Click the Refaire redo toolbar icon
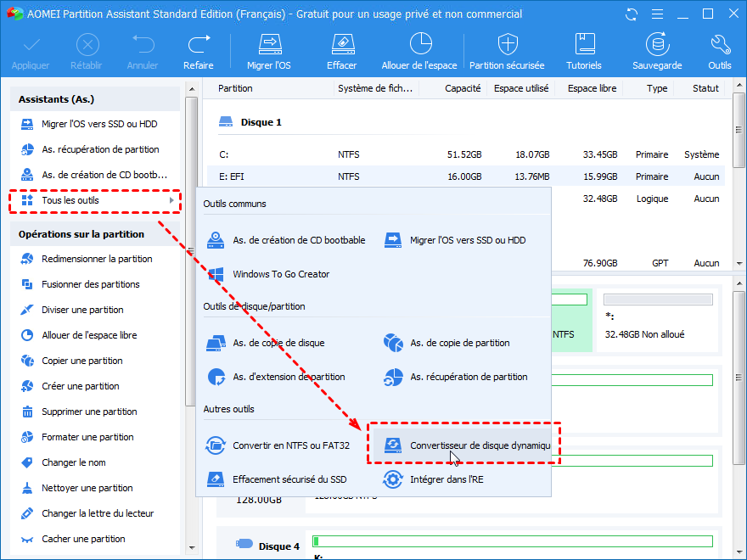 pos(199,52)
